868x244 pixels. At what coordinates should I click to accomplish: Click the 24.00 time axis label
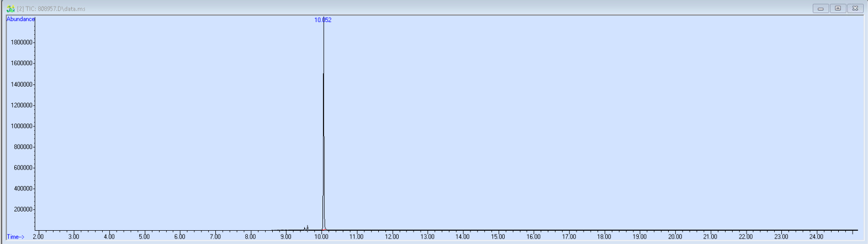(x=816, y=237)
